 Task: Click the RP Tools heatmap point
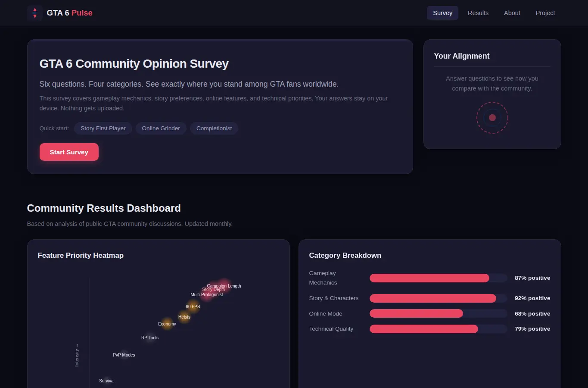(x=150, y=338)
